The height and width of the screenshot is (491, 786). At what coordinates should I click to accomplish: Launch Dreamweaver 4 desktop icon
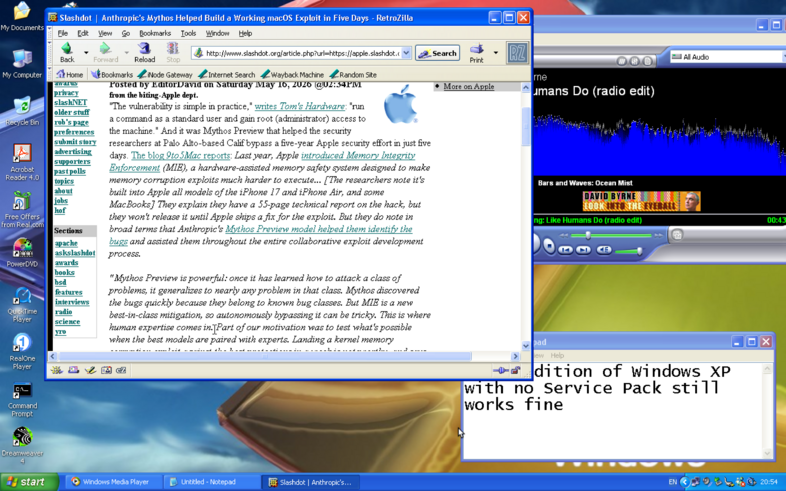tap(22, 446)
